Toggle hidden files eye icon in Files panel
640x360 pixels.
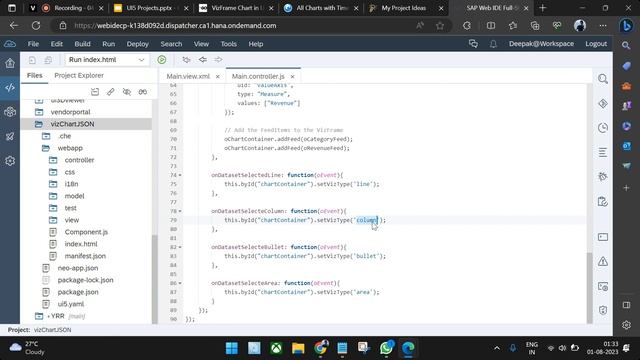127,92
